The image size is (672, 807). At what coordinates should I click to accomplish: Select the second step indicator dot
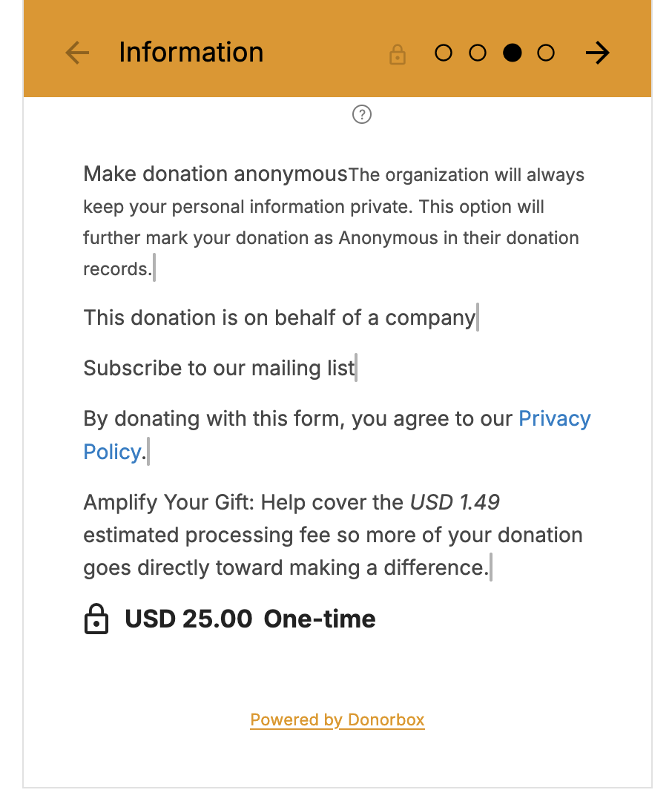(x=478, y=53)
